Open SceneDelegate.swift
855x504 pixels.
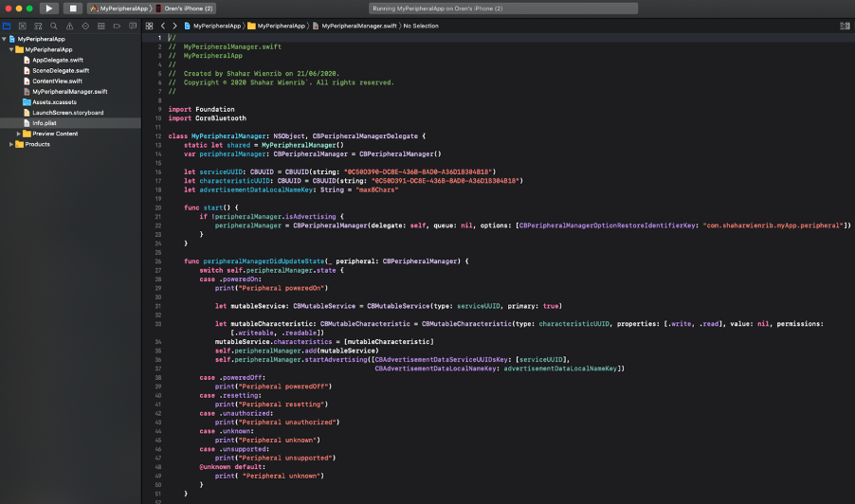tap(61, 71)
